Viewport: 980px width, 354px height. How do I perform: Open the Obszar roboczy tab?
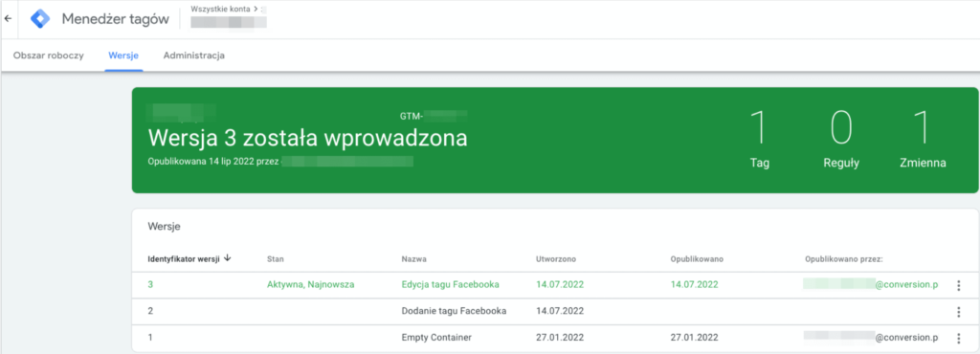point(48,55)
